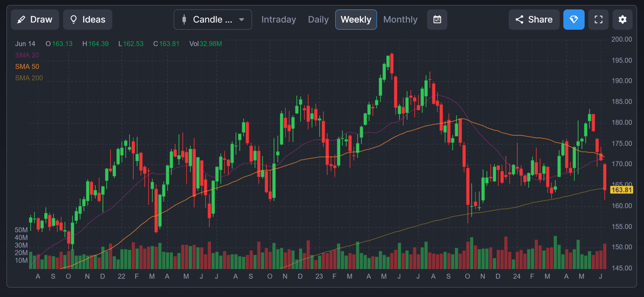Click the open price value 163.13
Viewport: 644px width, 297px height.
tap(62, 44)
